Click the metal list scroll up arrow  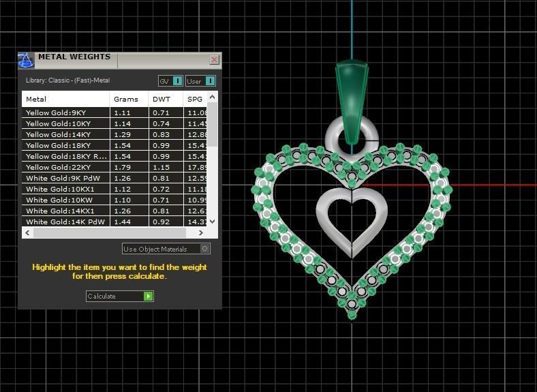click(x=213, y=97)
